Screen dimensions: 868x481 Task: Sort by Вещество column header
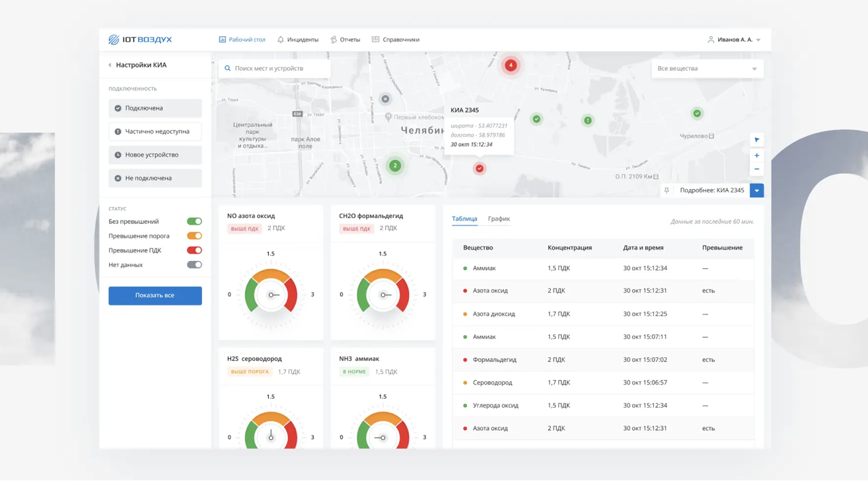(478, 248)
